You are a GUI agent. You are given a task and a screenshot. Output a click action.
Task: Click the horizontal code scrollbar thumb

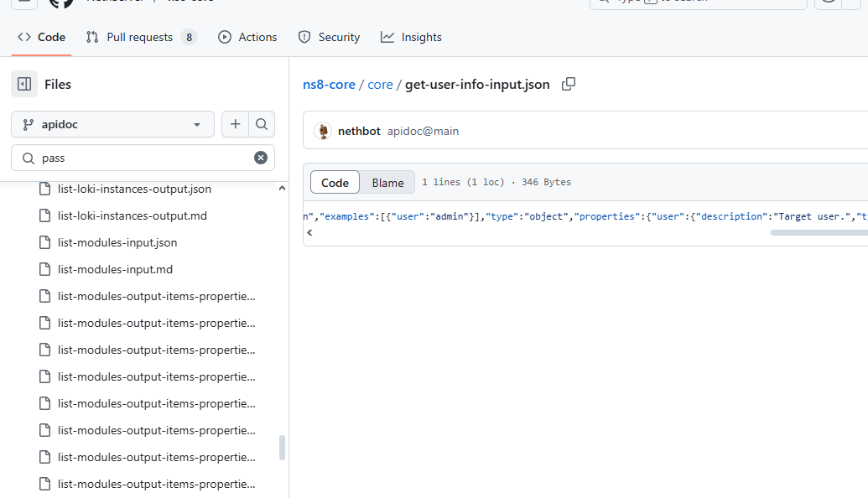tap(819, 233)
